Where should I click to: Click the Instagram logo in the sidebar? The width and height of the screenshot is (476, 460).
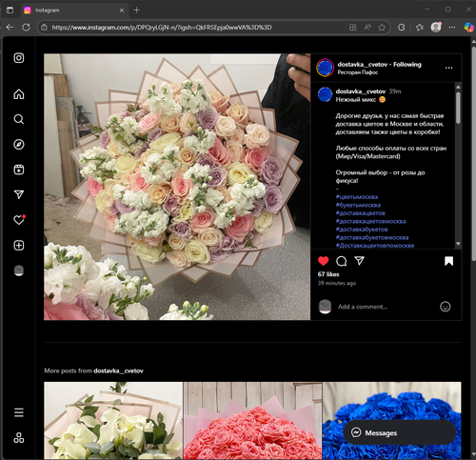pos(19,58)
